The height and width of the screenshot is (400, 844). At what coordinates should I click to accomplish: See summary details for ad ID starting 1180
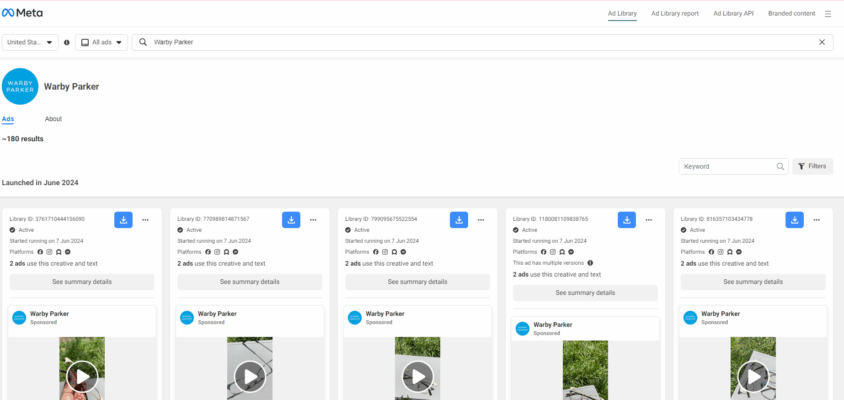pos(585,293)
